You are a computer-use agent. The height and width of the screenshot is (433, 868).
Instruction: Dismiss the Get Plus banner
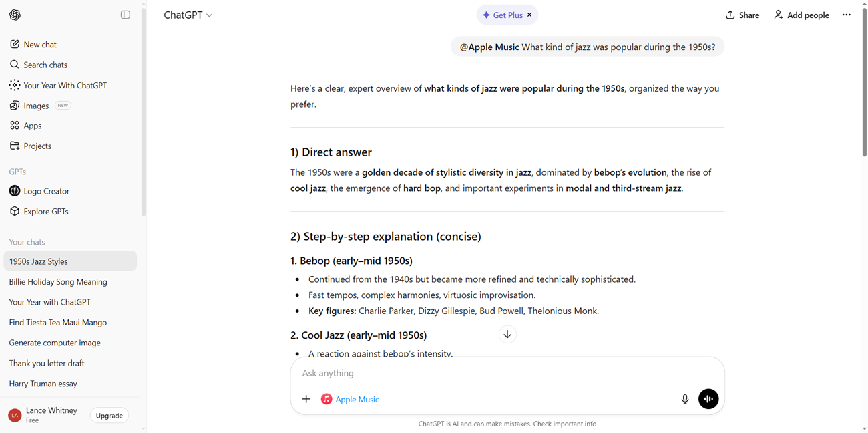coord(529,15)
